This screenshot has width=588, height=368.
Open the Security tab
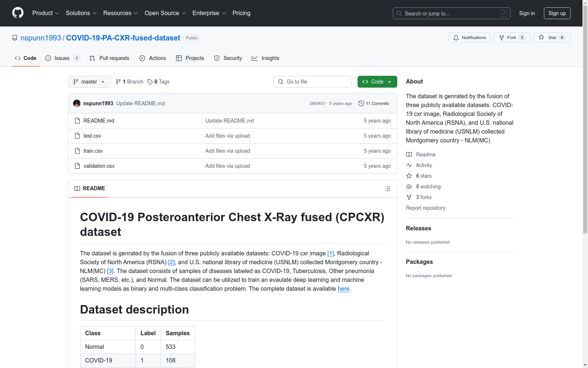[228, 58]
